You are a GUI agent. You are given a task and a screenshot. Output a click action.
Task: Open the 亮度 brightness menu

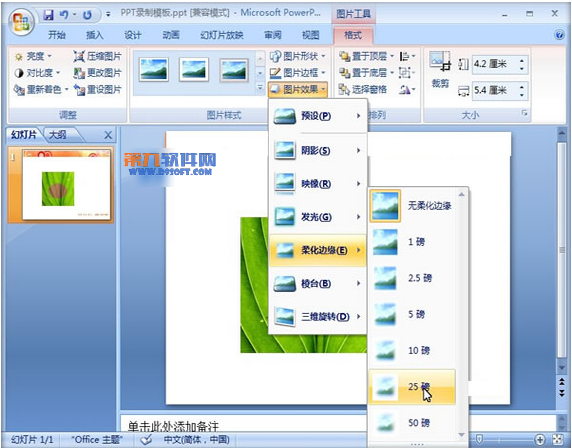(34, 56)
